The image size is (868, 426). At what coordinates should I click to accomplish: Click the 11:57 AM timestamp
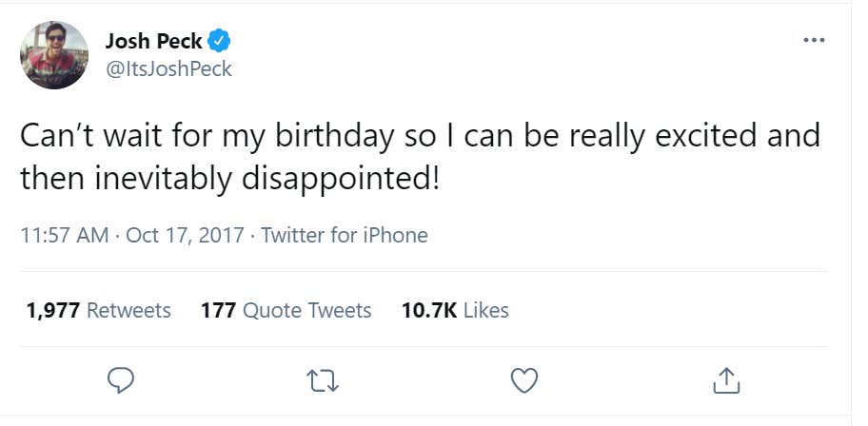[64, 235]
